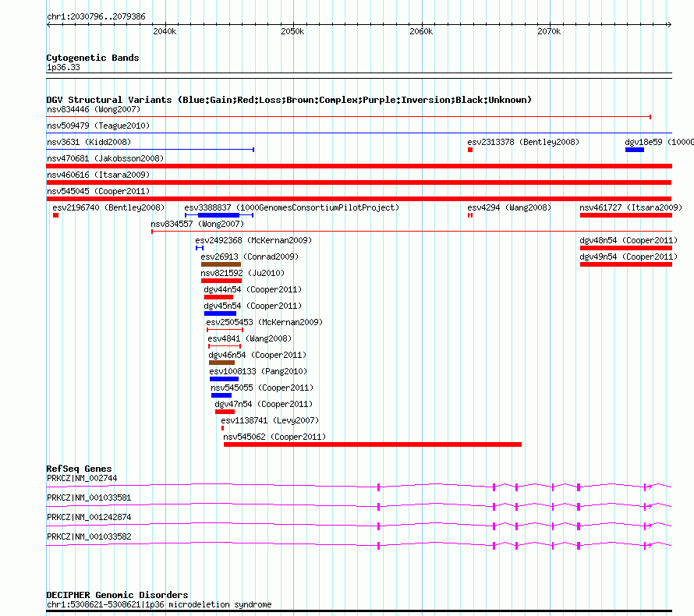Click the nsv834446 (Wong2007) variant label
This screenshot has width=694, height=616.
94,109
